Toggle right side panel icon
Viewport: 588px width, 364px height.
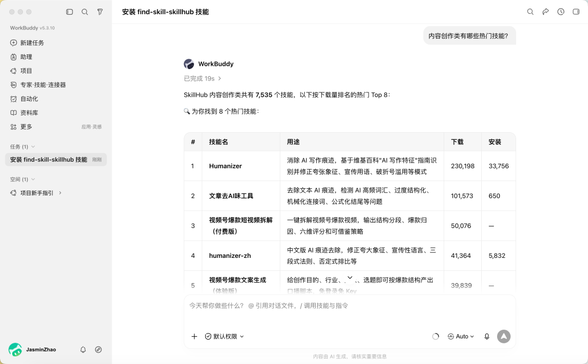point(576,11)
